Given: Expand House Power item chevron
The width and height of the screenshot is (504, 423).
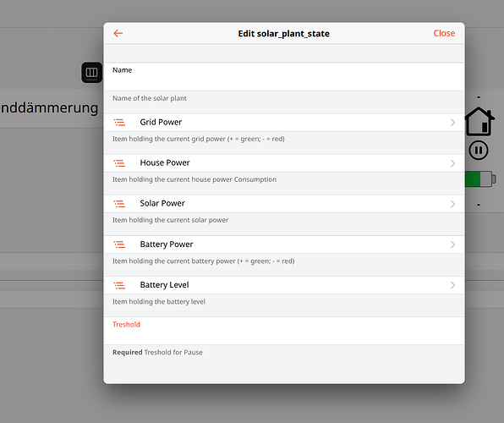Looking at the screenshot, I should point(453,163).
